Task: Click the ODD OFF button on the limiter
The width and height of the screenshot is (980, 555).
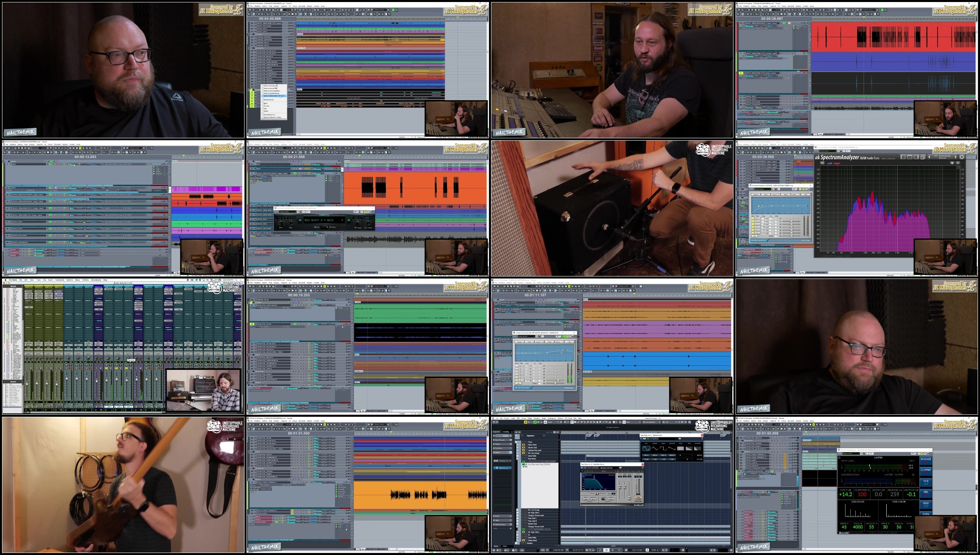Action: tap(926, 504)
